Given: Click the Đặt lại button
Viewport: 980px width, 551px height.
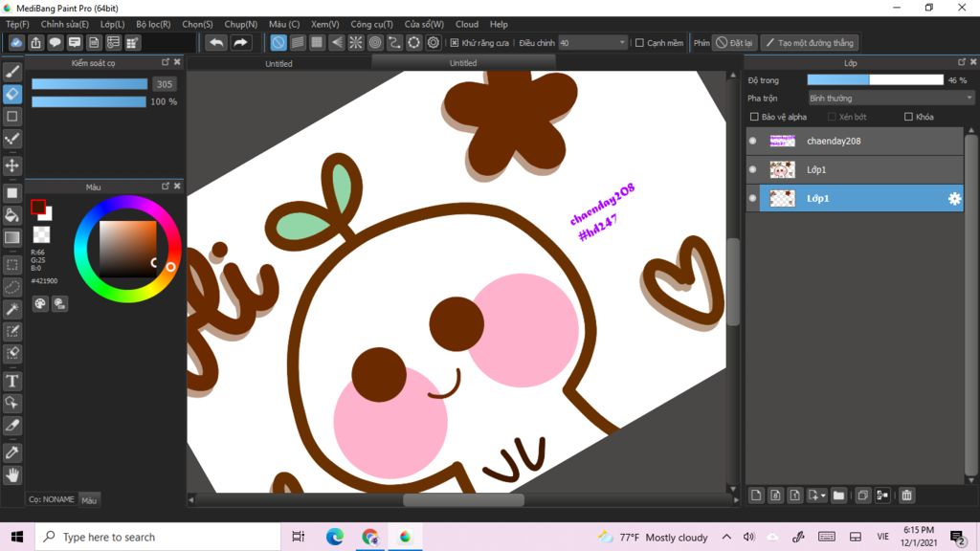Looking at the screenshot, I should pyautogui.click(x=734, y=42).
